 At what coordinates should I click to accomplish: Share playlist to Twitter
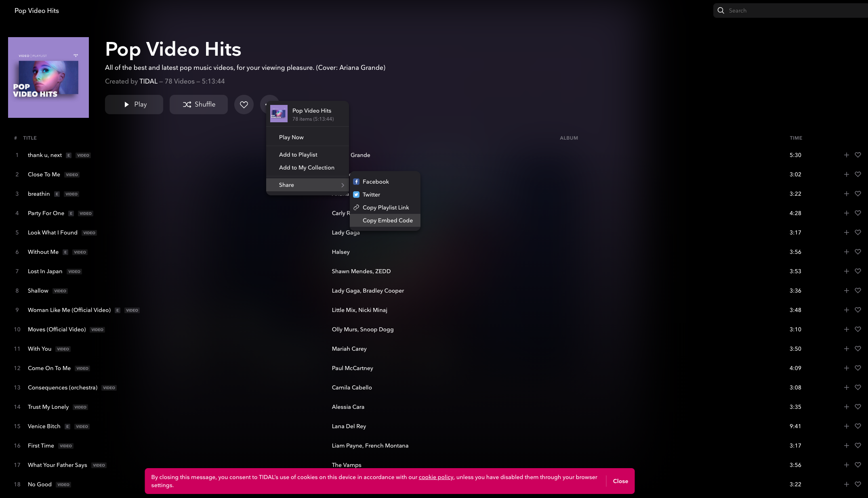pyautogui.click(x=385, y=195)
